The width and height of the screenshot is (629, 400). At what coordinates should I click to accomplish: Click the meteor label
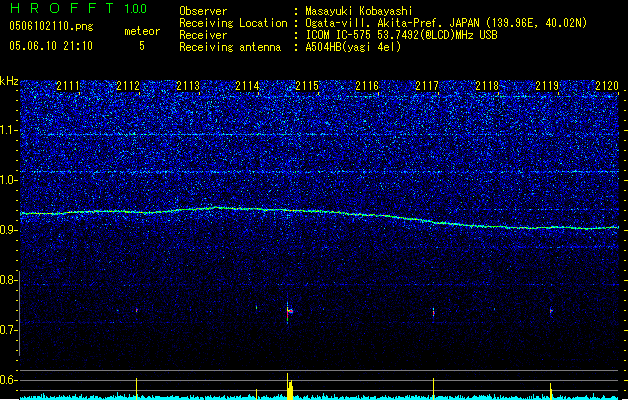142,31
